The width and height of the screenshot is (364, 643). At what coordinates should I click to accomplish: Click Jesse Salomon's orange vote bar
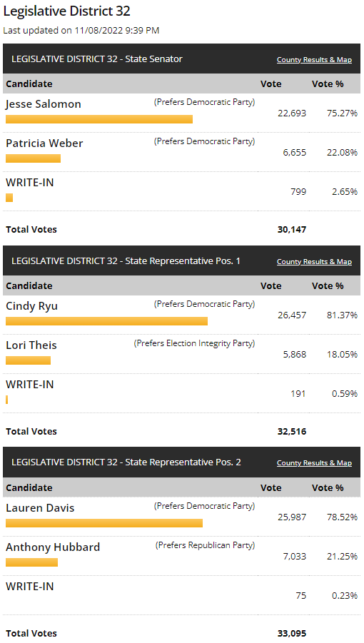(99, 119)
